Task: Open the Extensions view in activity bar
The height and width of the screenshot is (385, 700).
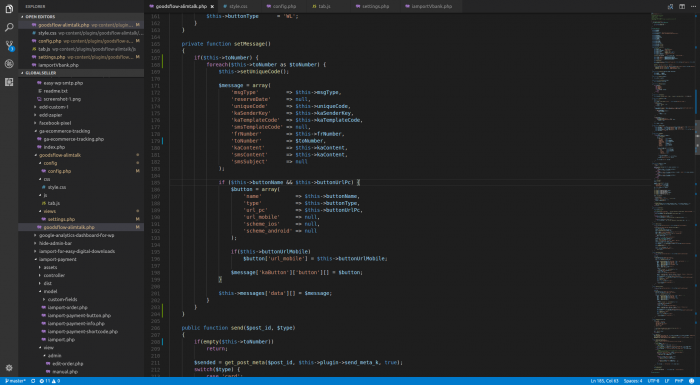Action: point(9,82)
